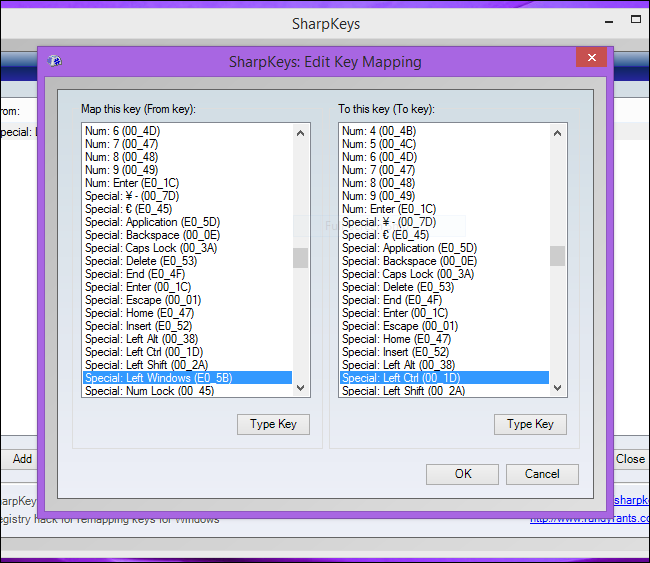Select To key Special: Left Ctrl (00_1D)
Image resolution: width=650 pixels, height=563 pixels.
[x=444, y=378]
